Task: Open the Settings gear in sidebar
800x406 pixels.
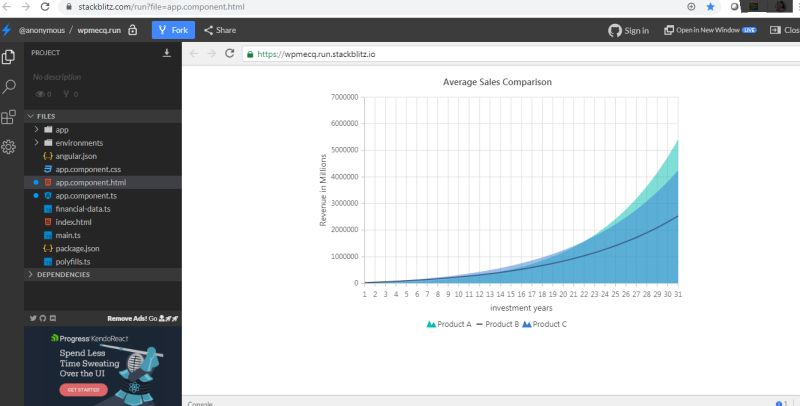Action: (x=8, y=147)
